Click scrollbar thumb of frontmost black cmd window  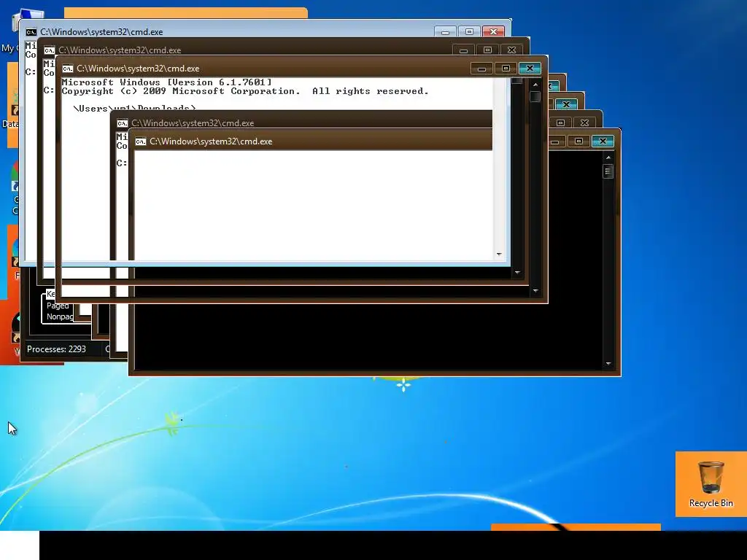pyautogui.click(x=608, y=171)
